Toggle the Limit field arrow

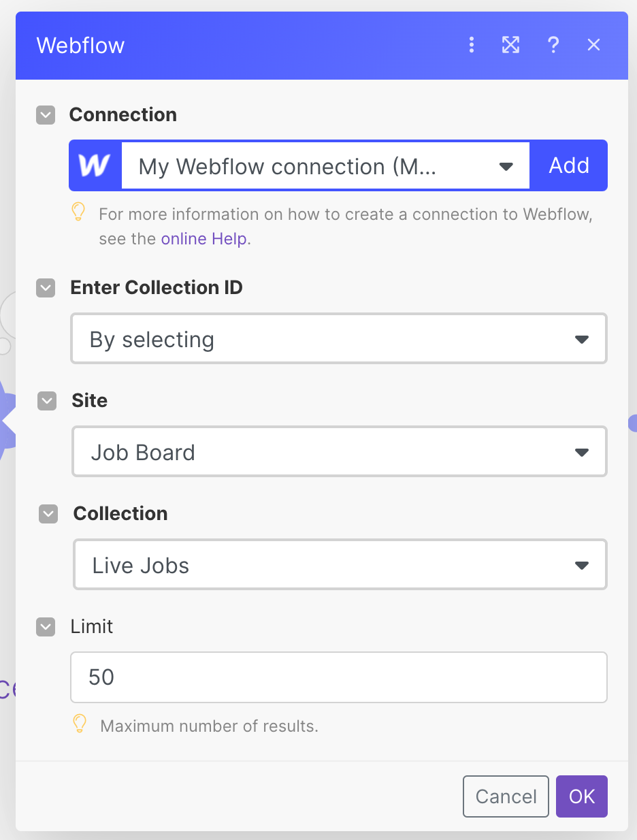click(46, 627)
